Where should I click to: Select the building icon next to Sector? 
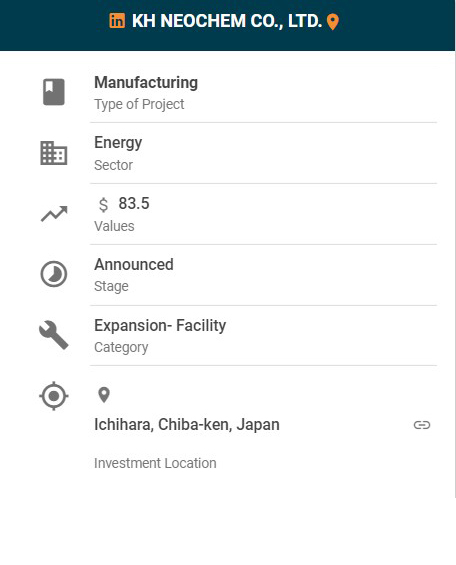pyautogui.click(x=54, y=153)
